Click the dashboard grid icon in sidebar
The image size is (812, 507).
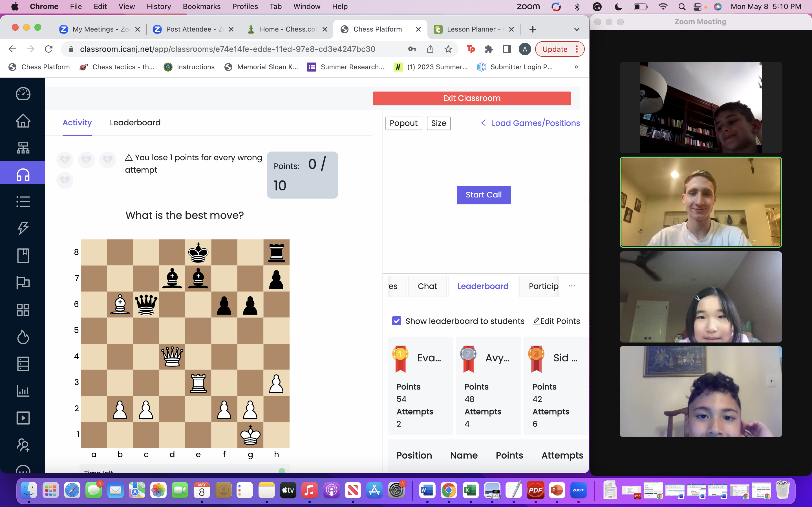click(23, 310)
